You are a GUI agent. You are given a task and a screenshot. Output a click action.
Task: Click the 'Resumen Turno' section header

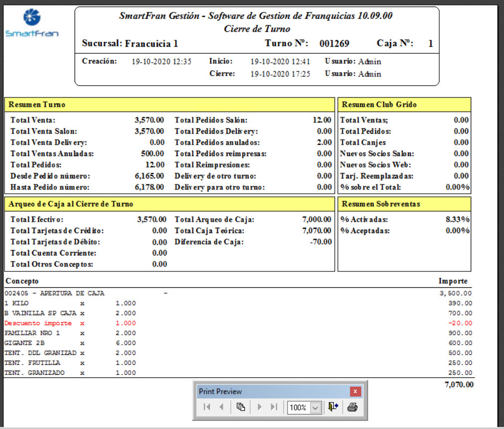[x=170, y=105]
